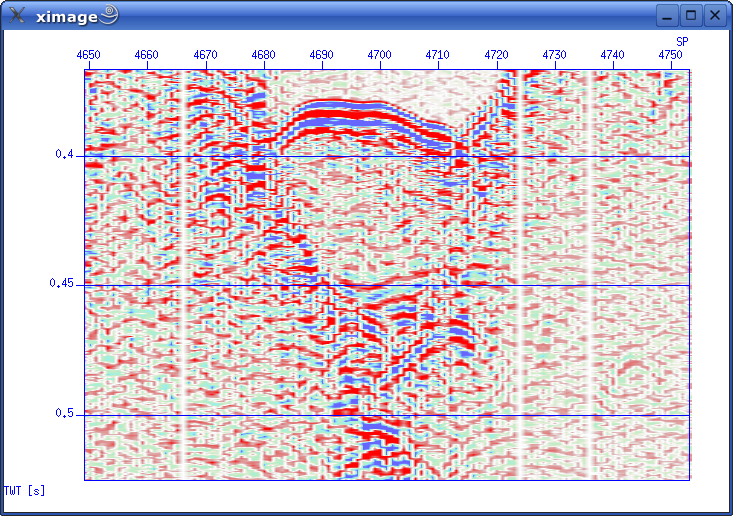Maximize the ximage window
The height and width of the screenshot is (516, 733).
point(691,15)
